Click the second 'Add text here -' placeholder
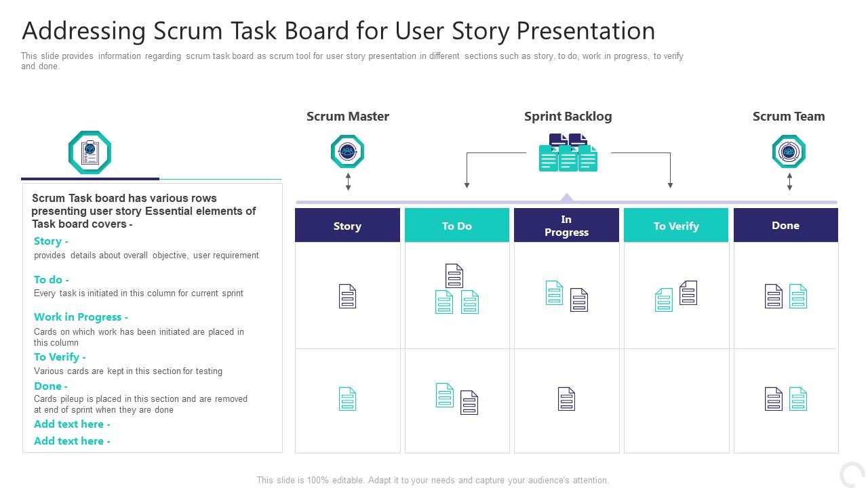Screen dimensions: 868x488 [x=72, y=441]
